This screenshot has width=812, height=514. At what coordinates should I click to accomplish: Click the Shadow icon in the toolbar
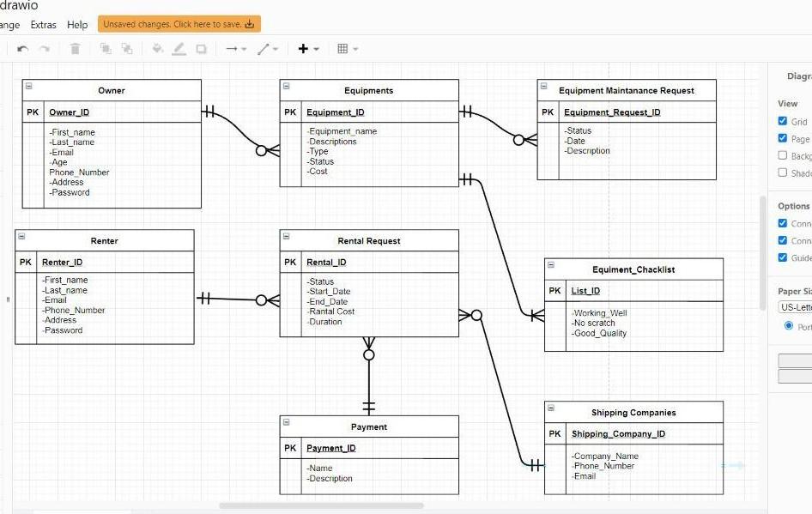pos(203,49)
